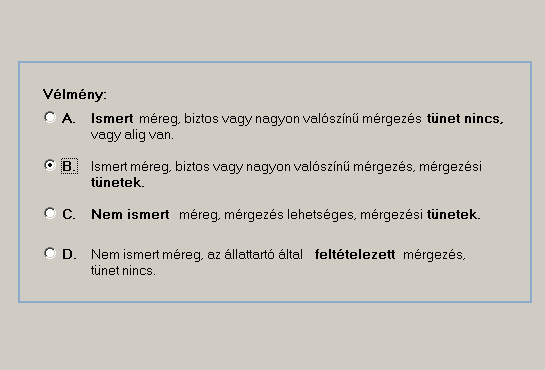This screenshot has height=370, width=545.
Task: Click 'vagy alig van.' text line
Action: pyautogui.click(x=132, y=135)
